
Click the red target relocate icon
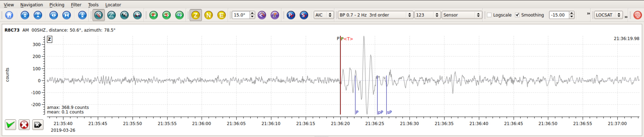point(638,15)
